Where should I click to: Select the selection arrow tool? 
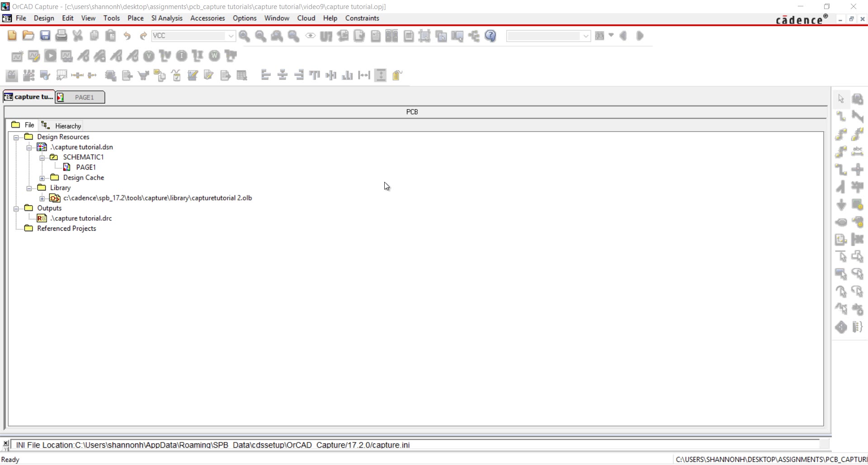point(841,99)
